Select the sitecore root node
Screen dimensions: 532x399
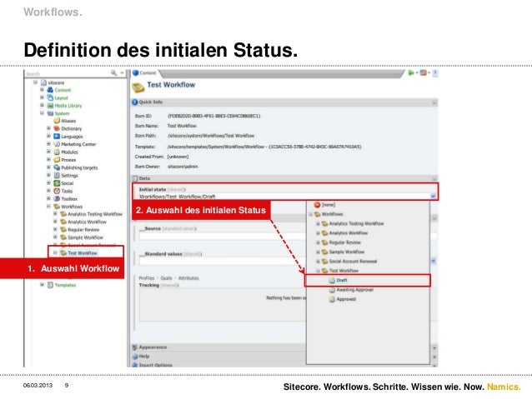56,82
